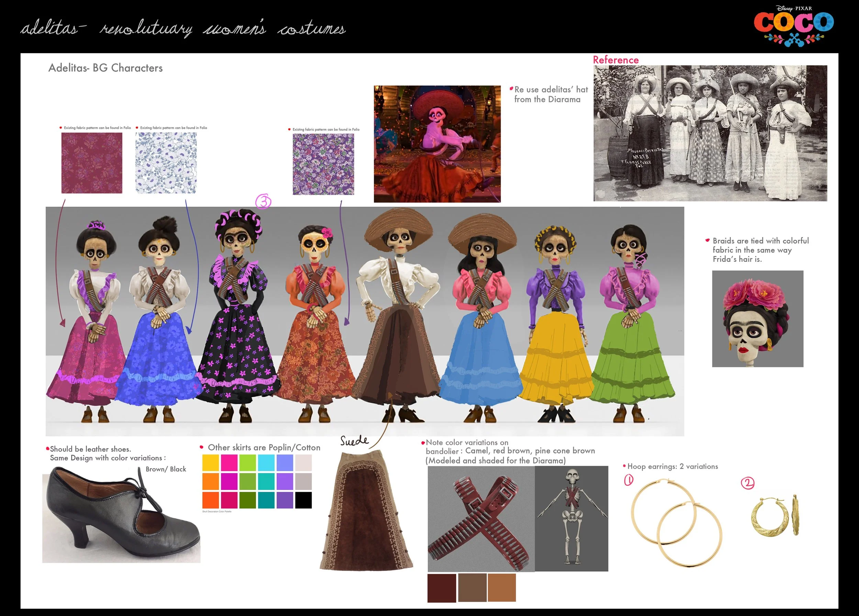Click the "Adelitas- BG Characters" heading

[106, 68]
